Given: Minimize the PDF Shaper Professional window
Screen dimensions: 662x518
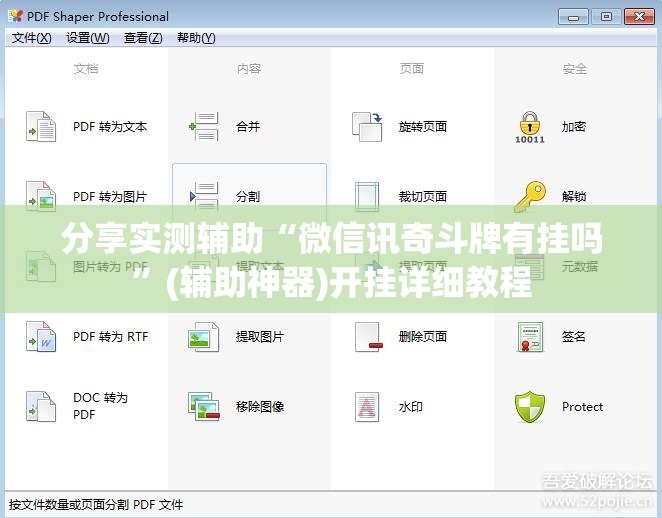Looking at the screenshot, I should pyautogui.click(x=573, y=17).
